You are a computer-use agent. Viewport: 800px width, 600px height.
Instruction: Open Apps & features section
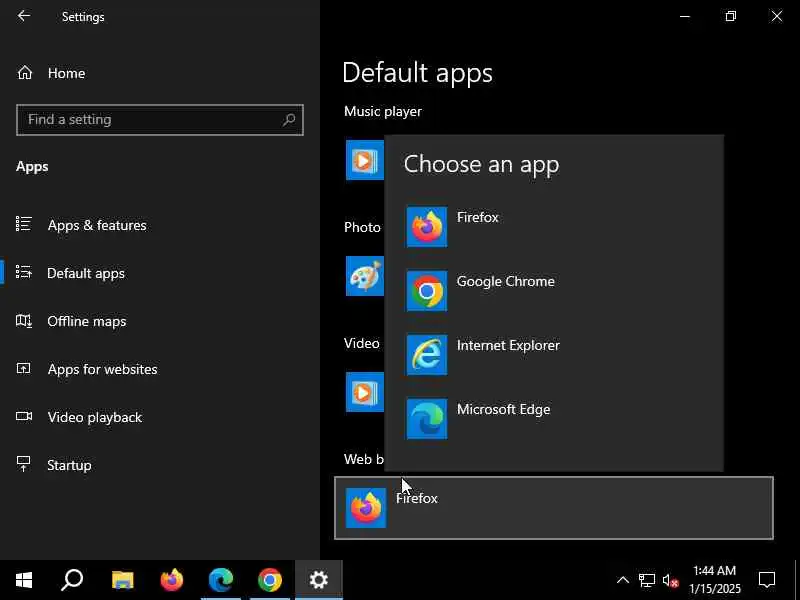tap(97, 225)
